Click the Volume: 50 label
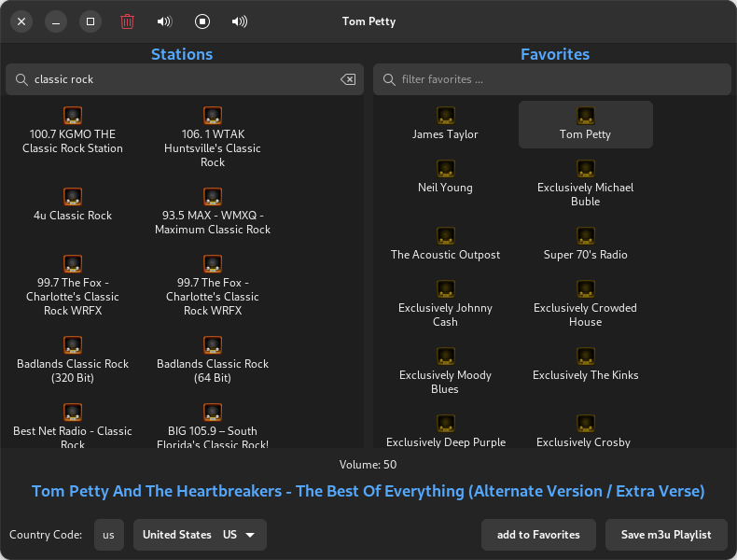 click(368, 465)
